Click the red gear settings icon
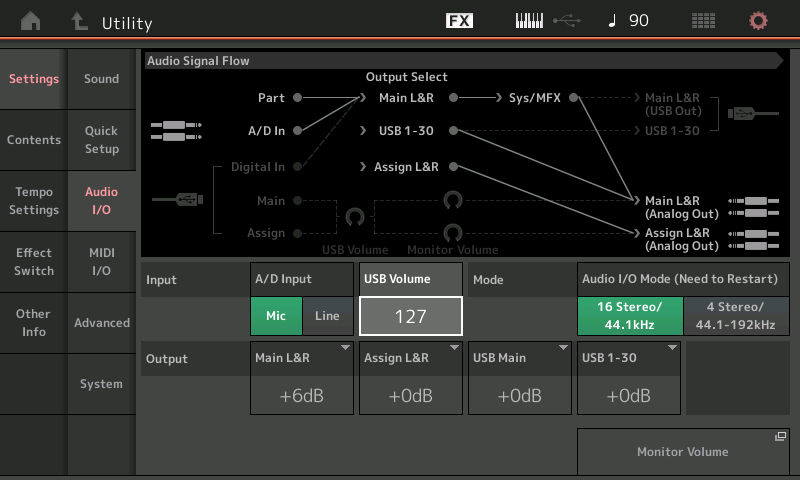 point(759,21)
